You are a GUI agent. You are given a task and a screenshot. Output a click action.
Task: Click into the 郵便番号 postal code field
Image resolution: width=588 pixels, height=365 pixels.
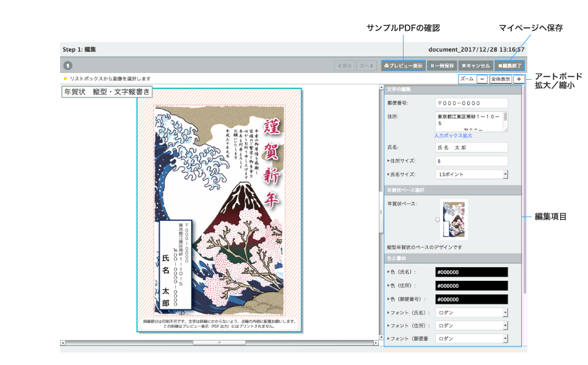472,103
